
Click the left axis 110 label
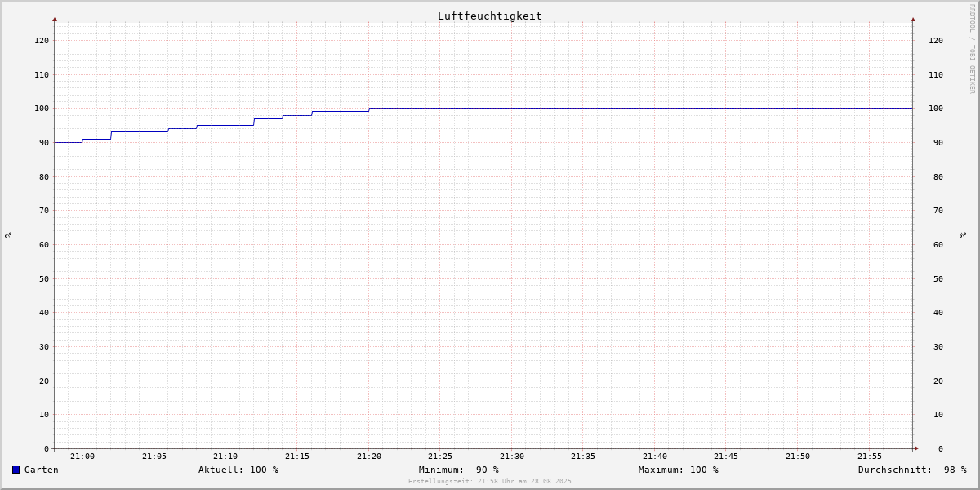(x=42, y=74)
